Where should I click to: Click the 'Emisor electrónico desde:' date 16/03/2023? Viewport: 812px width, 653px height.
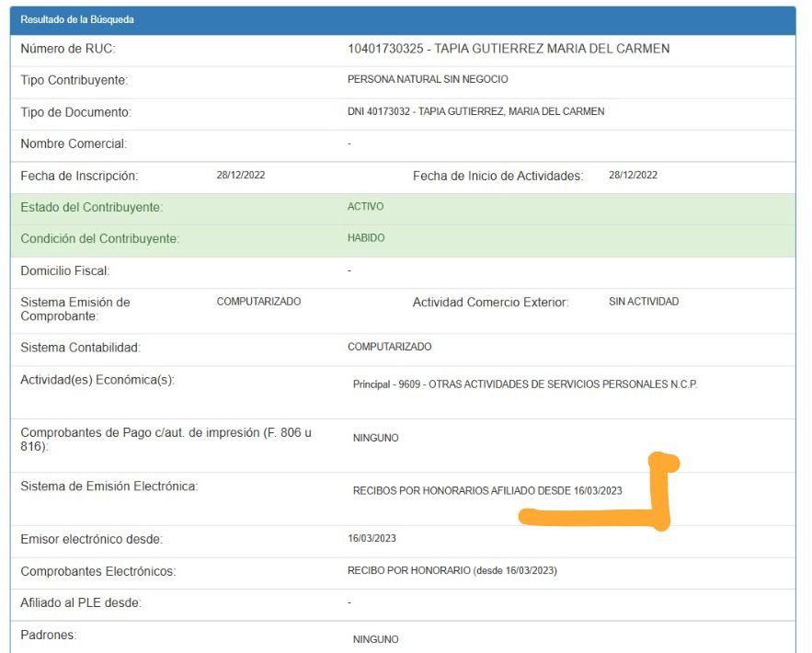372,538
